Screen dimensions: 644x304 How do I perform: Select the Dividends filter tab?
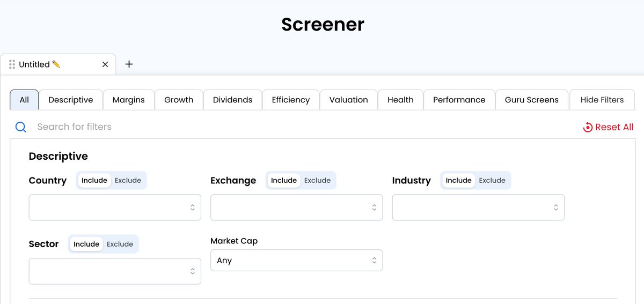tap(232, 100)
